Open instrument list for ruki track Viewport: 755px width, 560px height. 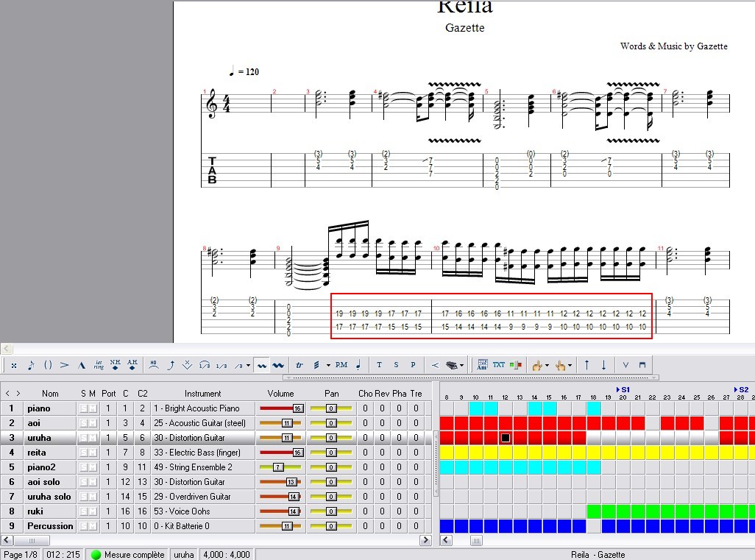point(202,511)
